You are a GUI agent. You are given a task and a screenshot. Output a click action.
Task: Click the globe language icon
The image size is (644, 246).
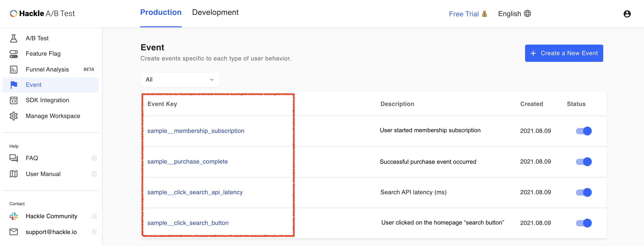click(527, 13)
